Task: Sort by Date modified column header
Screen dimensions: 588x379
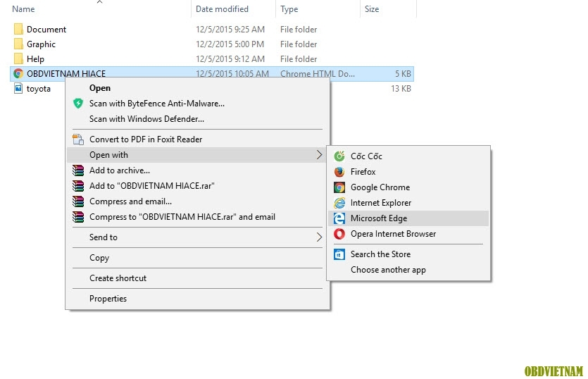Action: point(222,9)
